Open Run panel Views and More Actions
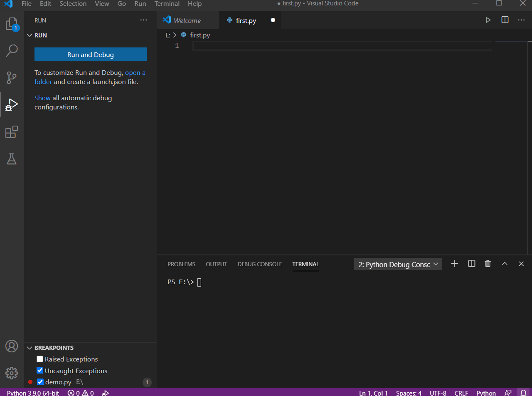532x396 pixels. coord(143,20)
